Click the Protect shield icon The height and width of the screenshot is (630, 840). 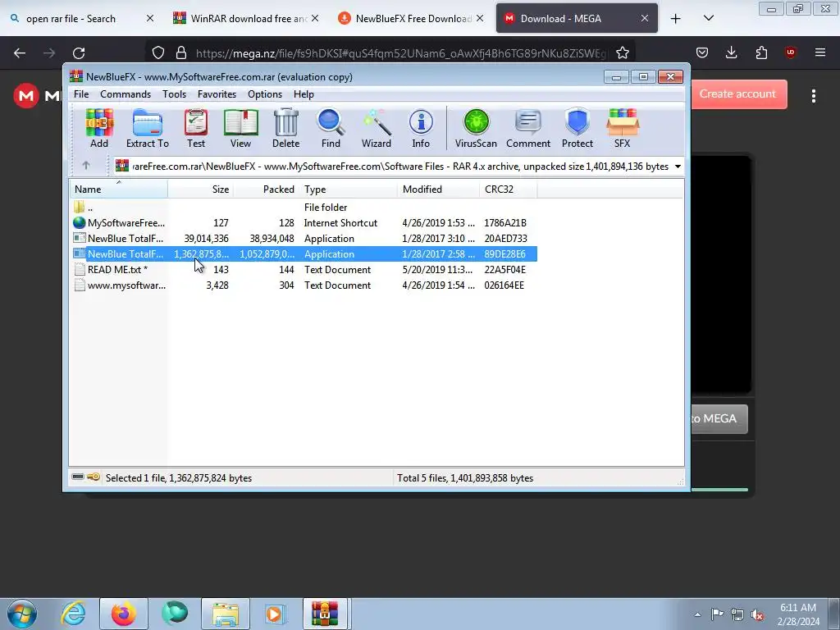point(577,129)
